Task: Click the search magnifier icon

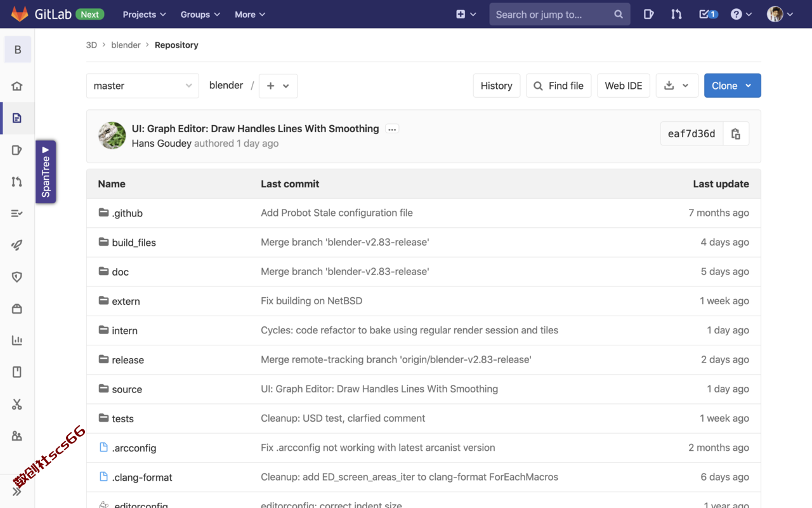Action: 619,14
